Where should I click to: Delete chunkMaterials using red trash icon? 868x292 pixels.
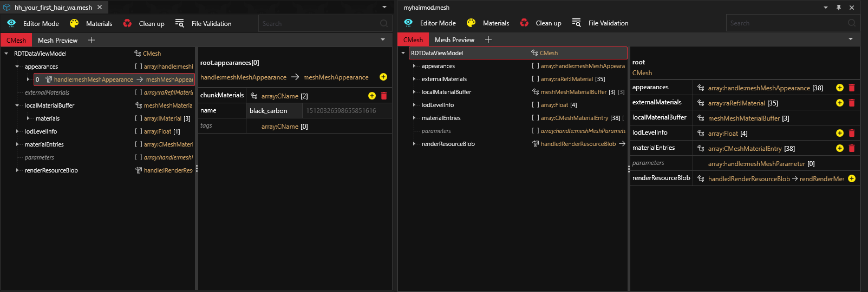click(384, 96)
